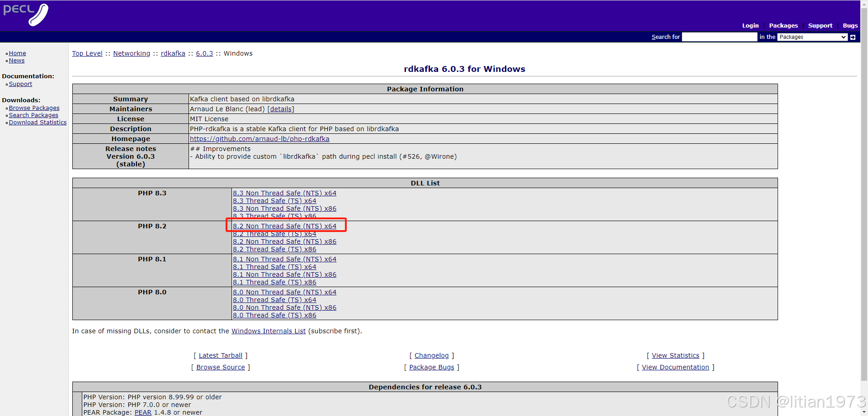This screenshot has width=868, height=416.
Task: Open News in sidebar
Action: [17, 61]
